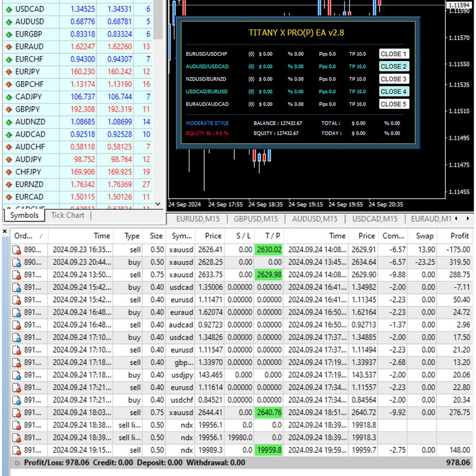Image resolution: width=476 pixels, height=476 pixels.
Task: Click the red down arrow icon beside EURAUD
Action: (8, 46)
